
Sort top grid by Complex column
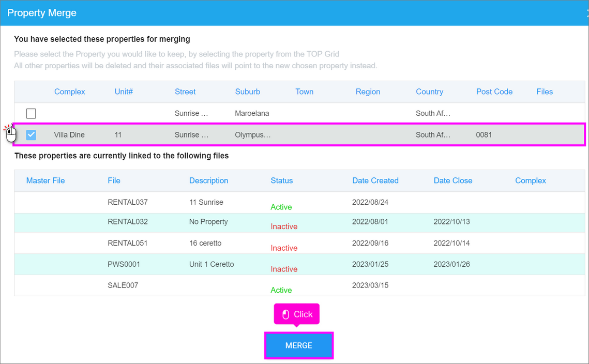click(x=69, y=92)
